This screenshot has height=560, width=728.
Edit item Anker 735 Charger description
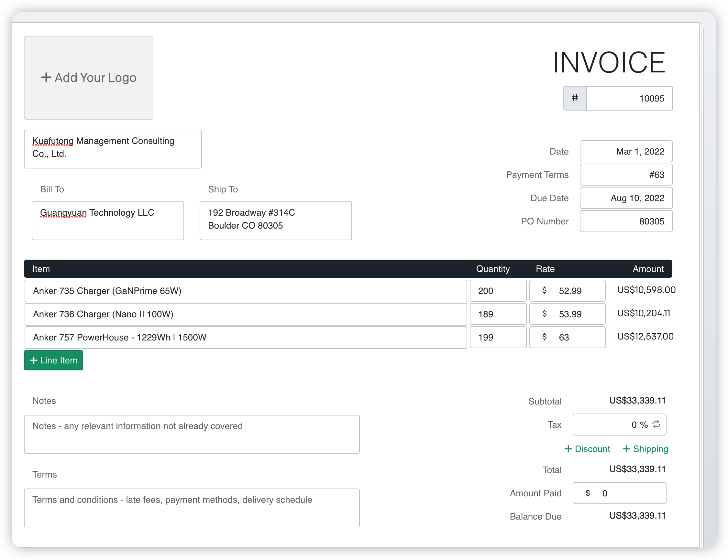pos(246,291)
